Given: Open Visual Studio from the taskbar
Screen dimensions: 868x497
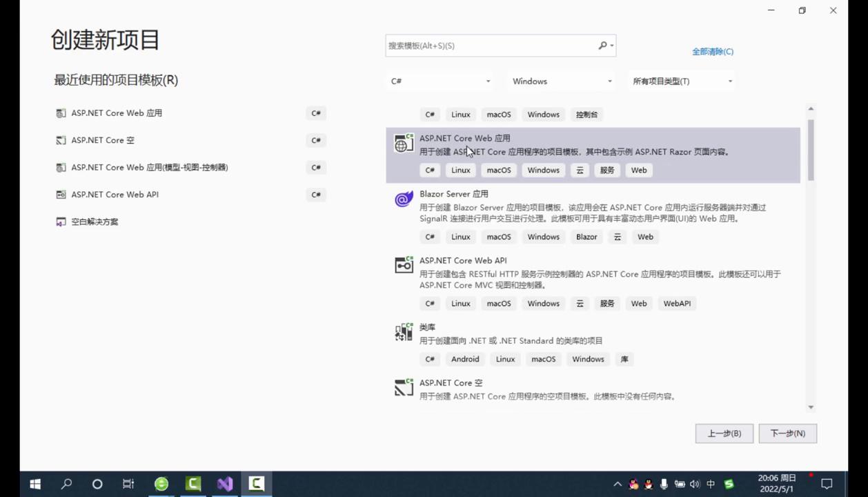Looking at the screenshot, I should tap(225, 483).
